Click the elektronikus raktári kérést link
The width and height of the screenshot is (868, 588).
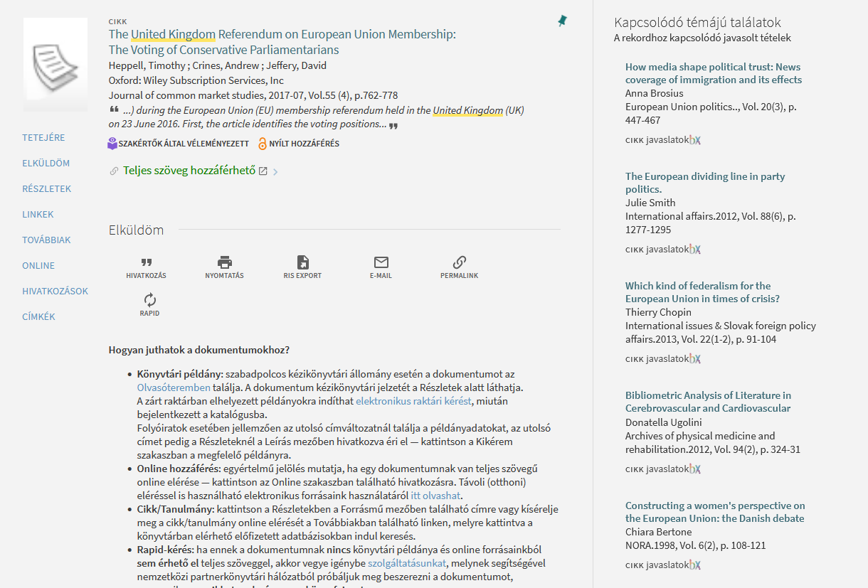(x=413, y=401)
